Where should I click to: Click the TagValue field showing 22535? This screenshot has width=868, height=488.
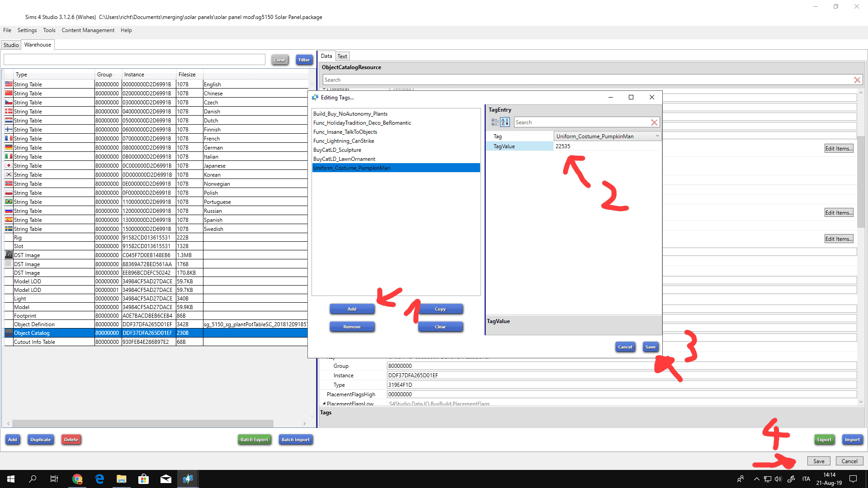coord(606,146)
